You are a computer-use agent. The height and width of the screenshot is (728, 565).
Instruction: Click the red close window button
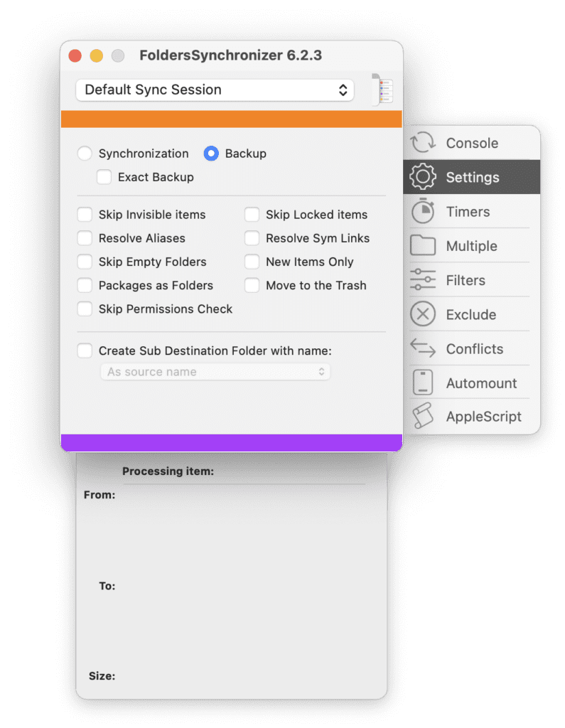pos(75,55)
